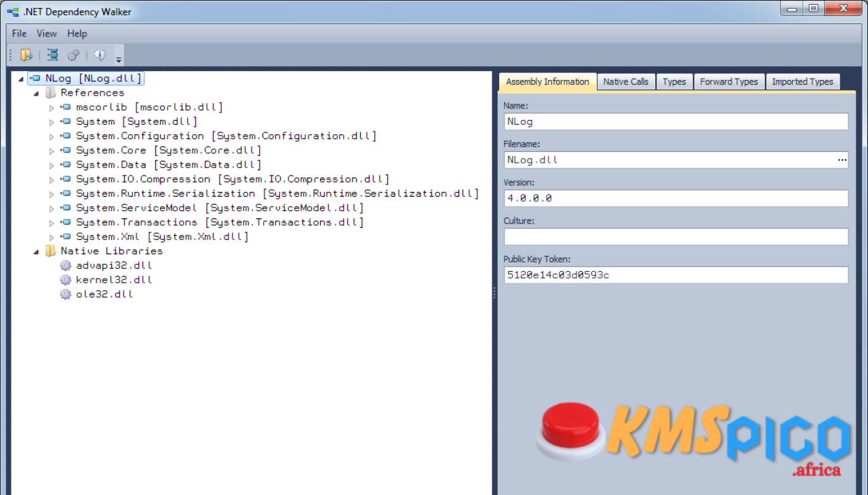
Task: Select System.ServiceModel row text
Action: click(220, 207)
